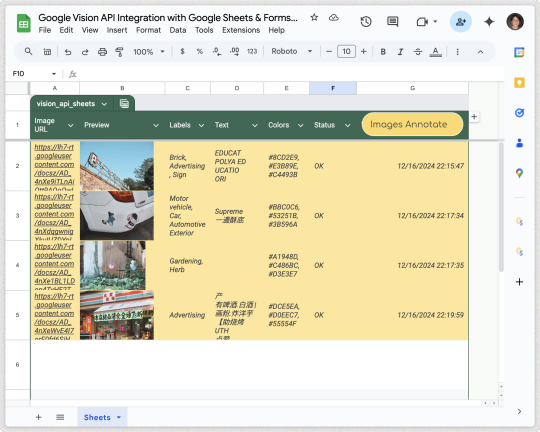Decrease font size minus button
Viewport: 540px width, 432px height.
pyautogui.click(x=329, y=52)
